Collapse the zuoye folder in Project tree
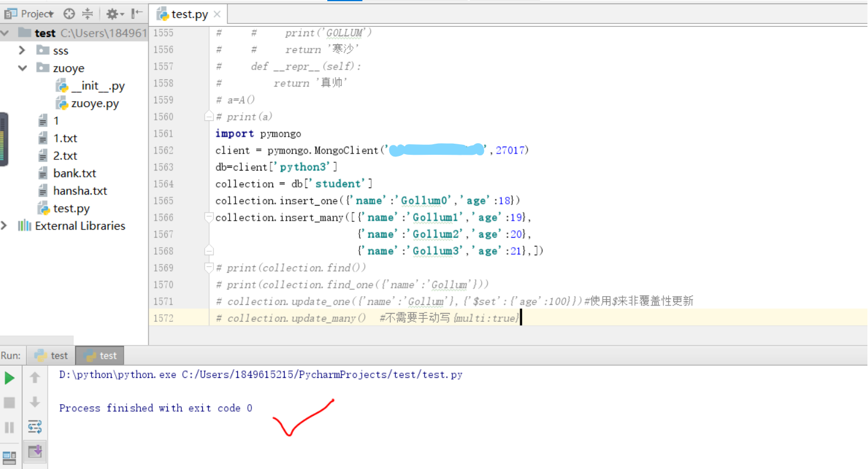This screenshot has height=469, width=868. [22, 68]
